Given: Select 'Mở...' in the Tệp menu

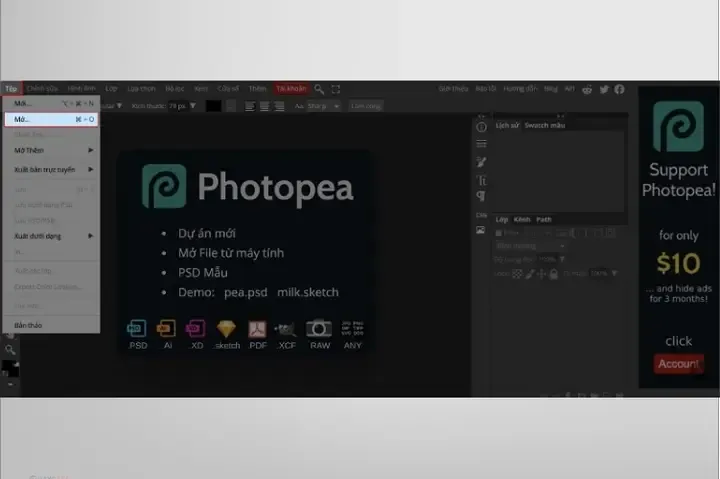Looking at the screenshot, I should pos(50,119).
